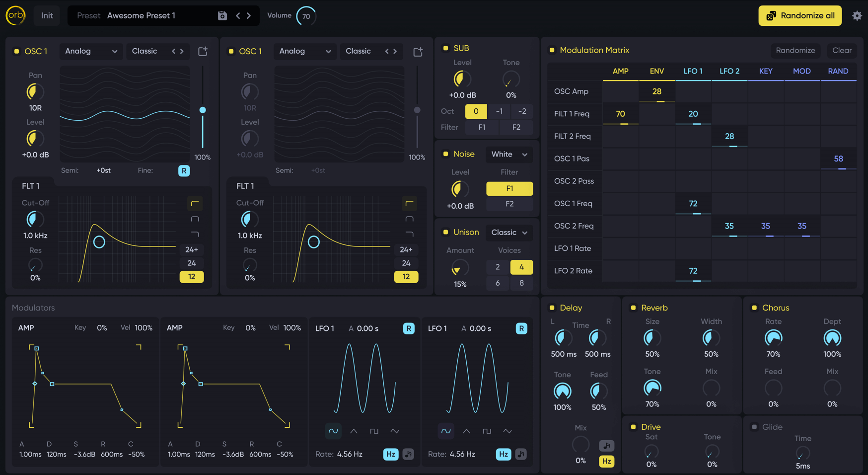Clear the Modulation Matrix
The width and height of the screenshot is (868, 475).
coord(842,50)
